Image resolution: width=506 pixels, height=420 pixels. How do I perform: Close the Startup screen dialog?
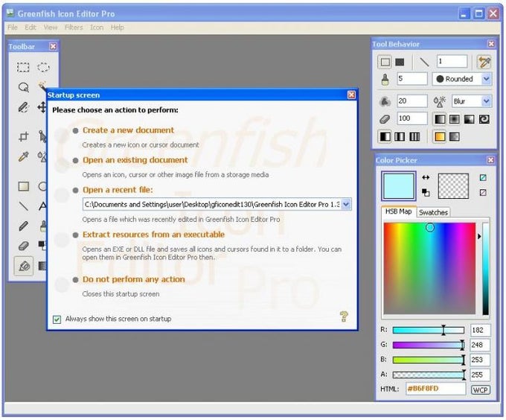click(x=351, y=95)
